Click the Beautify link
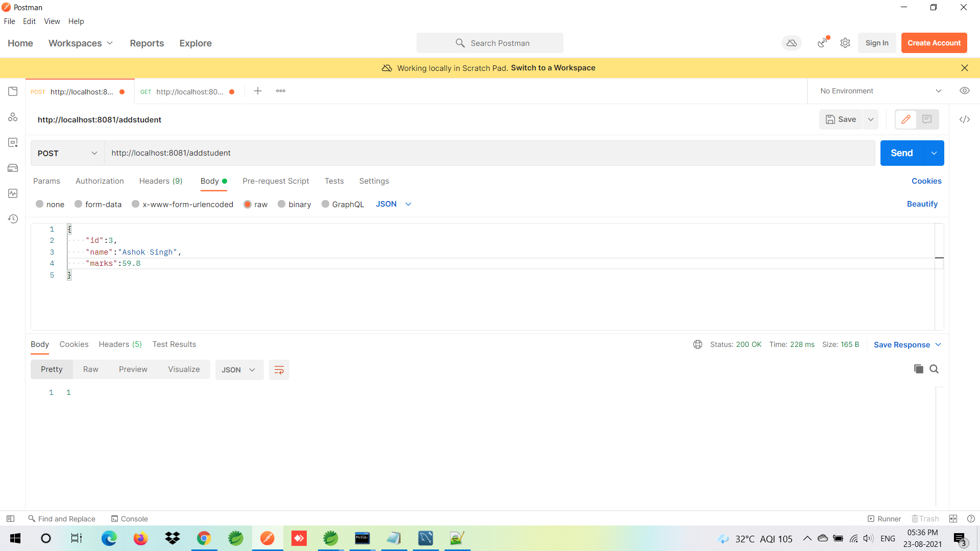 click(x=922, y=204)
